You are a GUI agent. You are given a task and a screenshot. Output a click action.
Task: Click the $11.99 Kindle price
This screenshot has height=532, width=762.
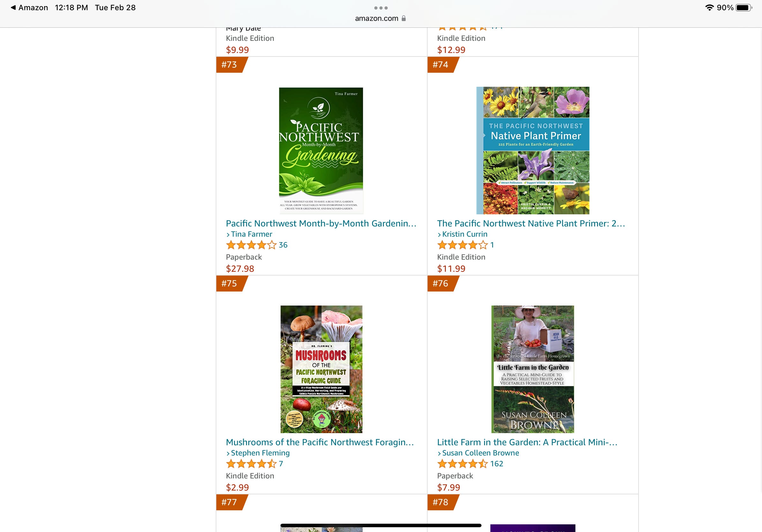451,269
